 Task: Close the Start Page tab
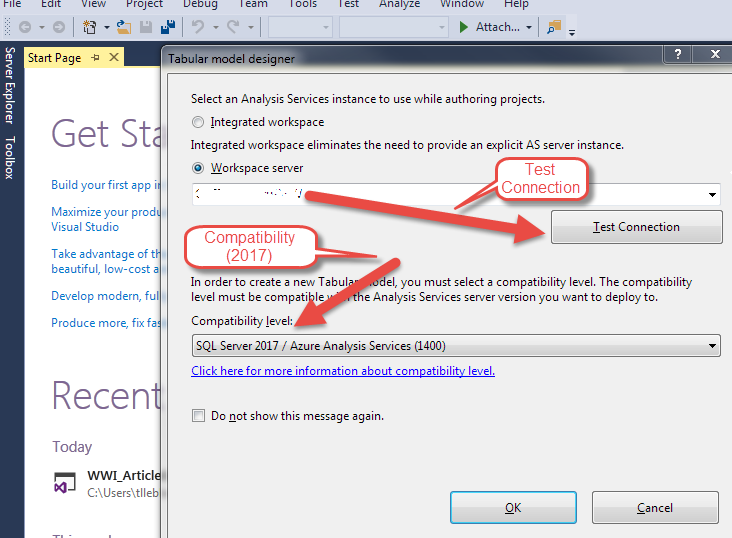click(114, 57)
